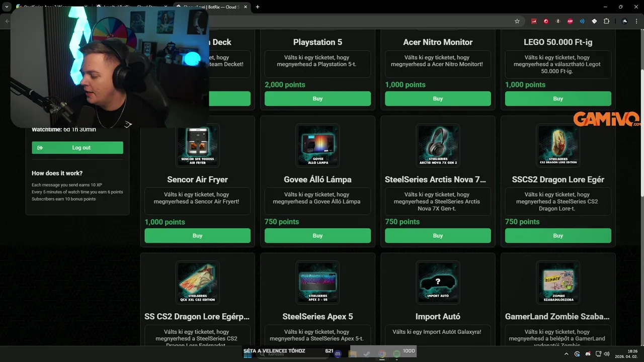Open Chrome's three-dot menu
Viewport: 644px width, 362px height.
tap(637, 21)
